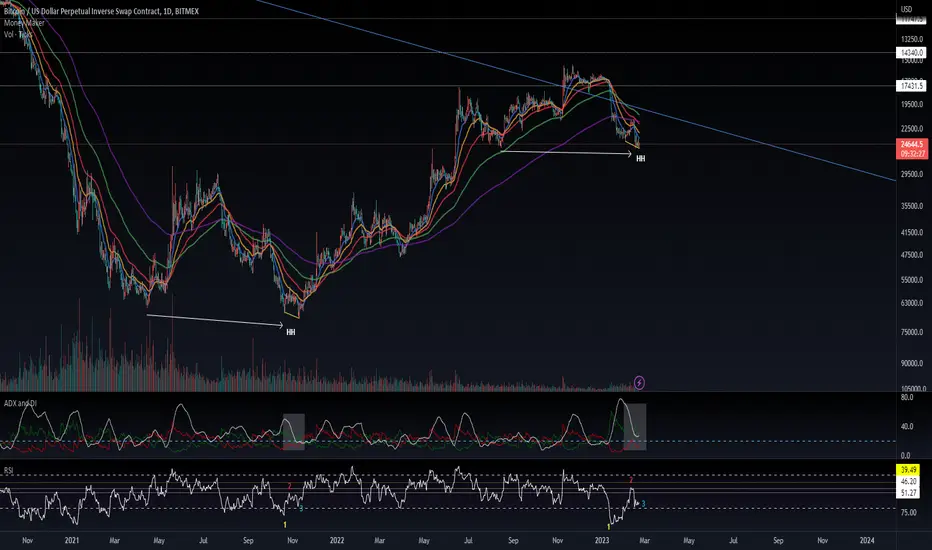Click the 22500.0 price axis value
Image resolution: width=932 pixels, height=550 pixels.
pos(912,128)
